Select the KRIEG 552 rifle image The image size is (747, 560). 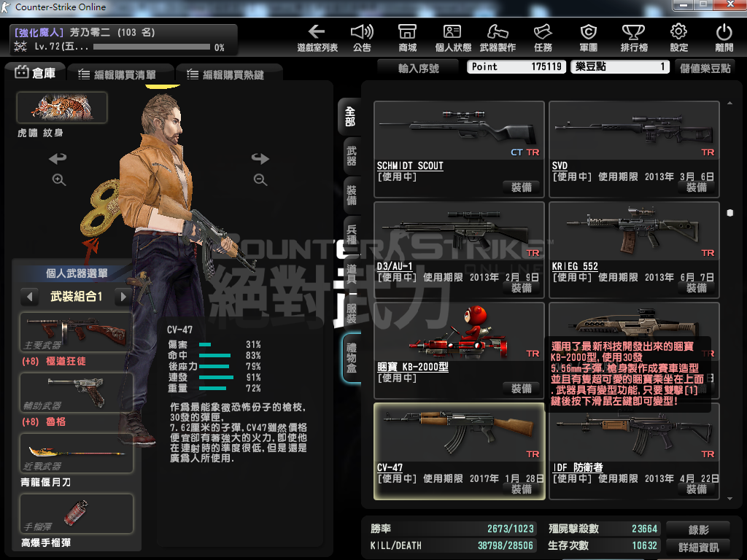(634, 231)
